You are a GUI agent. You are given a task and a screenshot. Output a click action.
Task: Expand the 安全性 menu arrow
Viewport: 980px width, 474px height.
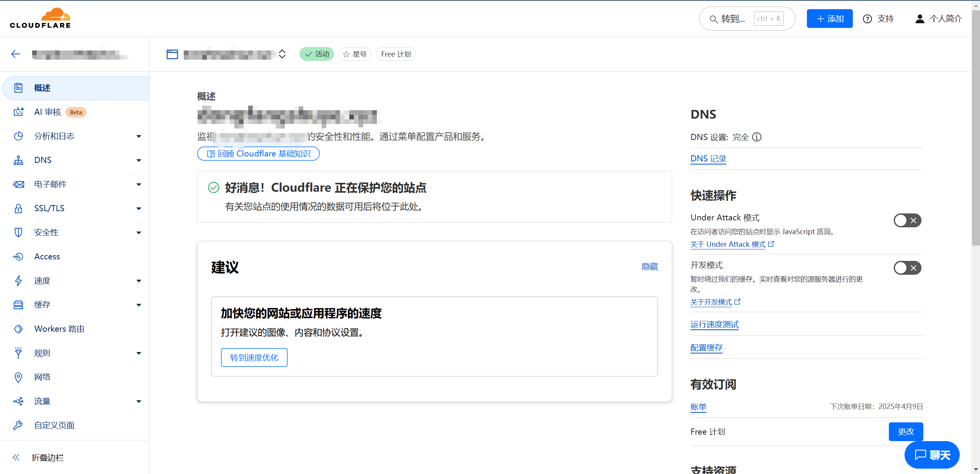tap(139, 233)
